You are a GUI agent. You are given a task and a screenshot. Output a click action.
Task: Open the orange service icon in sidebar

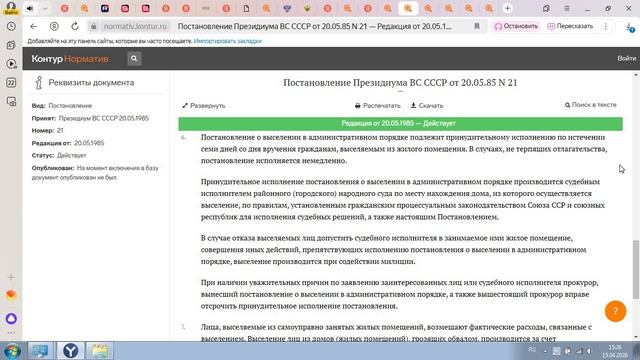click(11, 295)
